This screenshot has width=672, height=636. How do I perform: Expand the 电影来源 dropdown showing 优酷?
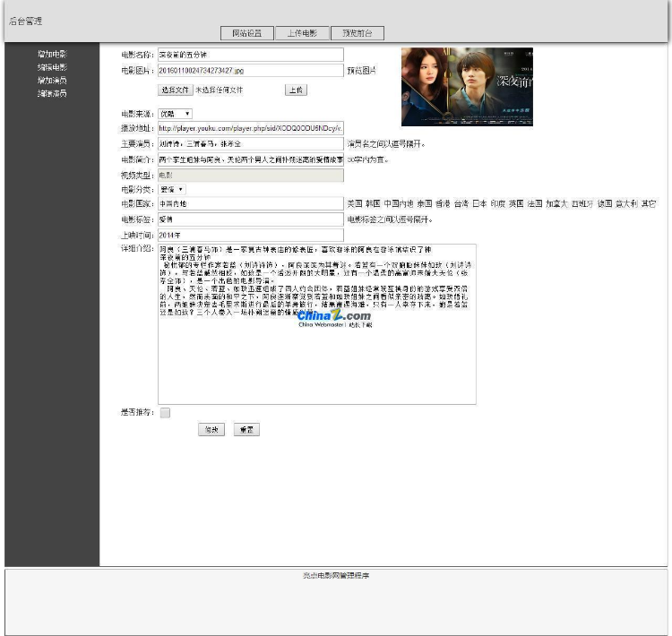[x=175, y=114]
